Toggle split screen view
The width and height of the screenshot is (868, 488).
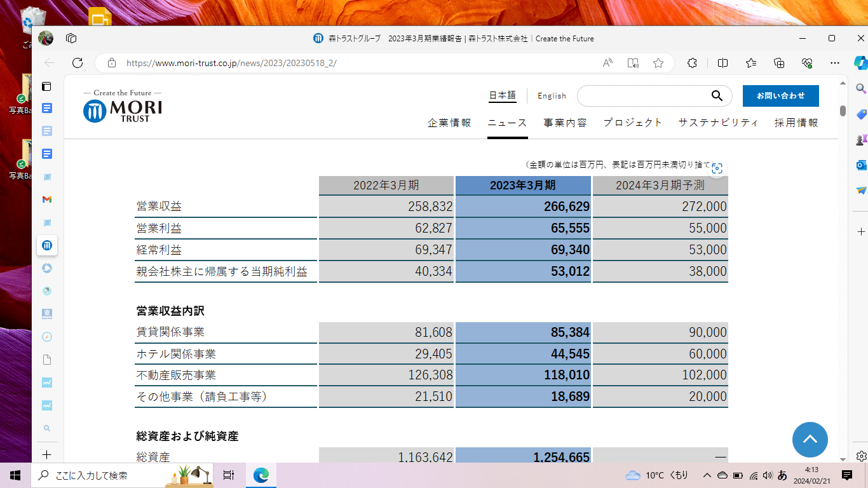click(722, 63)
